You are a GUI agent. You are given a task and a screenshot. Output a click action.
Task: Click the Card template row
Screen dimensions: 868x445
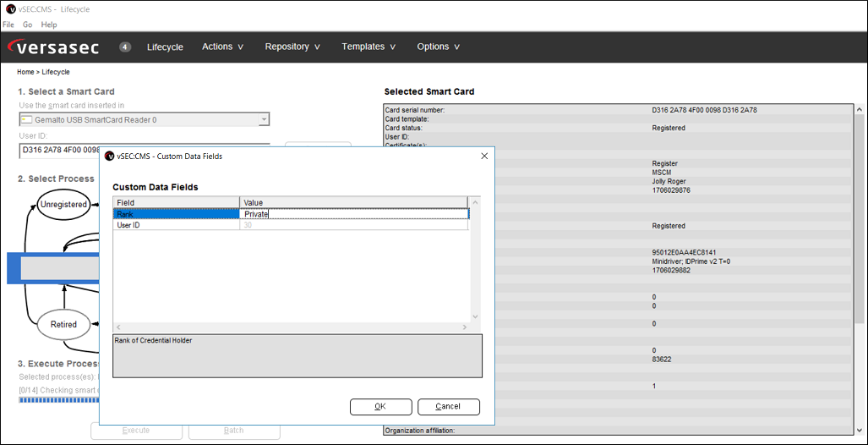617,119
